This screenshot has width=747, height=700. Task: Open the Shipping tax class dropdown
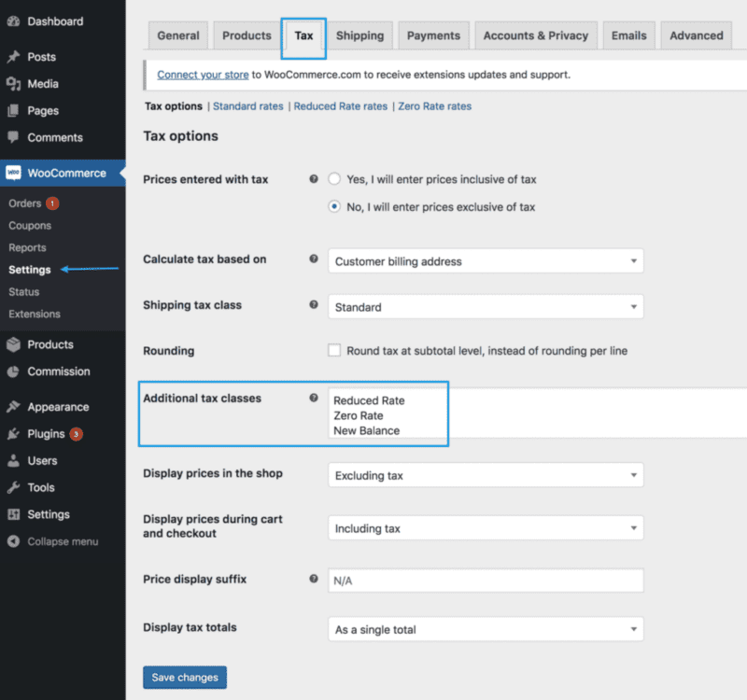[486, 306]
